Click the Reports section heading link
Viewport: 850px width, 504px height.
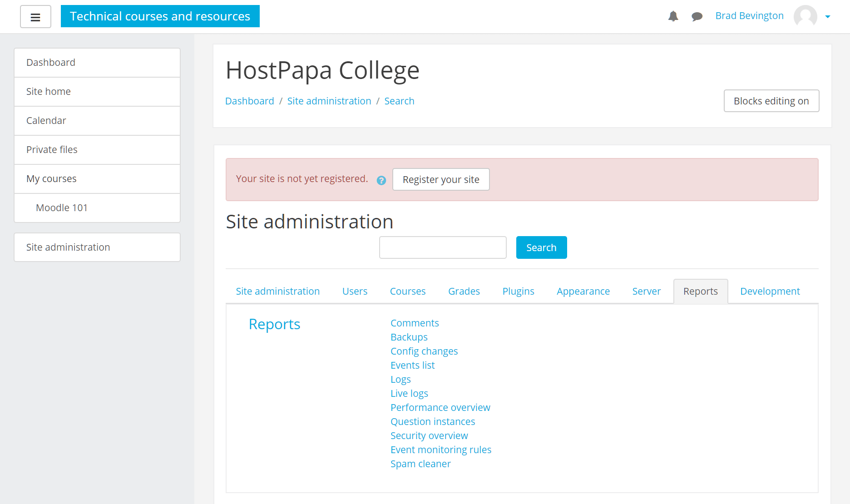point(274,324)
